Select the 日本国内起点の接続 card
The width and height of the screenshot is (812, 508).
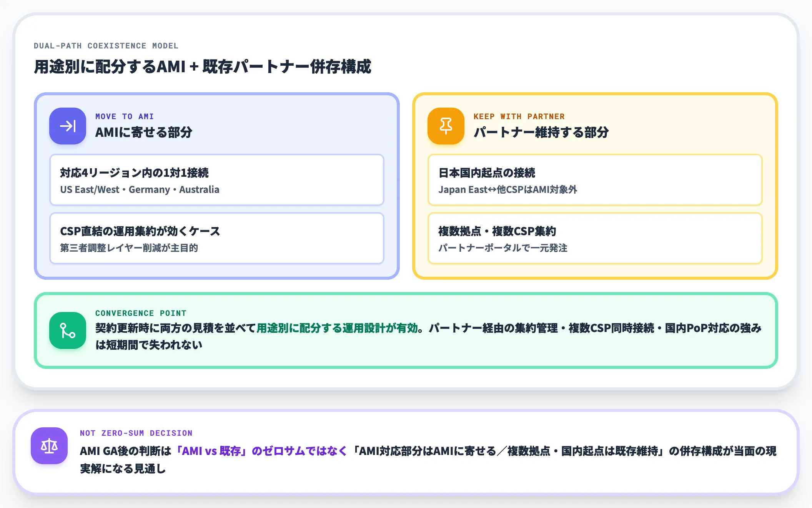(595, 180)
